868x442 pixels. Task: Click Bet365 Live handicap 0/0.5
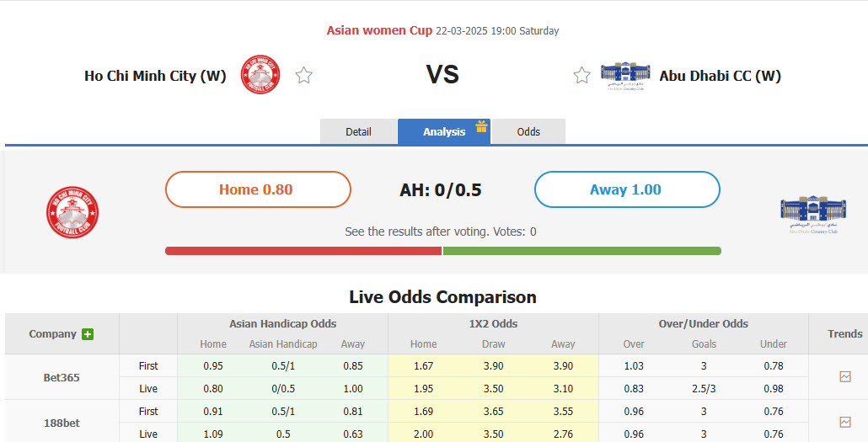[x=283, y=388]
